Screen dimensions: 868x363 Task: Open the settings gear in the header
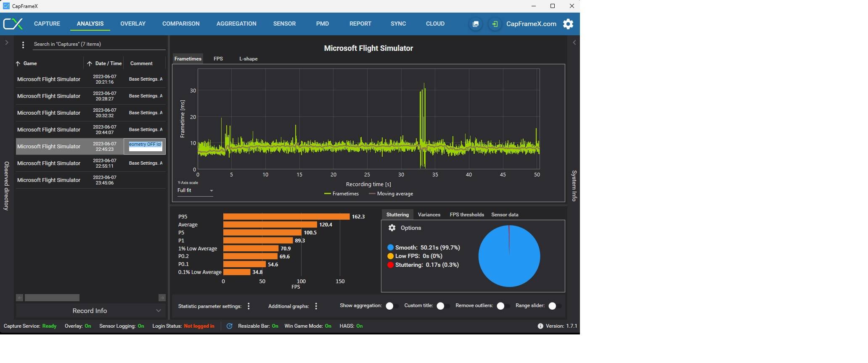pyautogui.click(x=568, y=24)
